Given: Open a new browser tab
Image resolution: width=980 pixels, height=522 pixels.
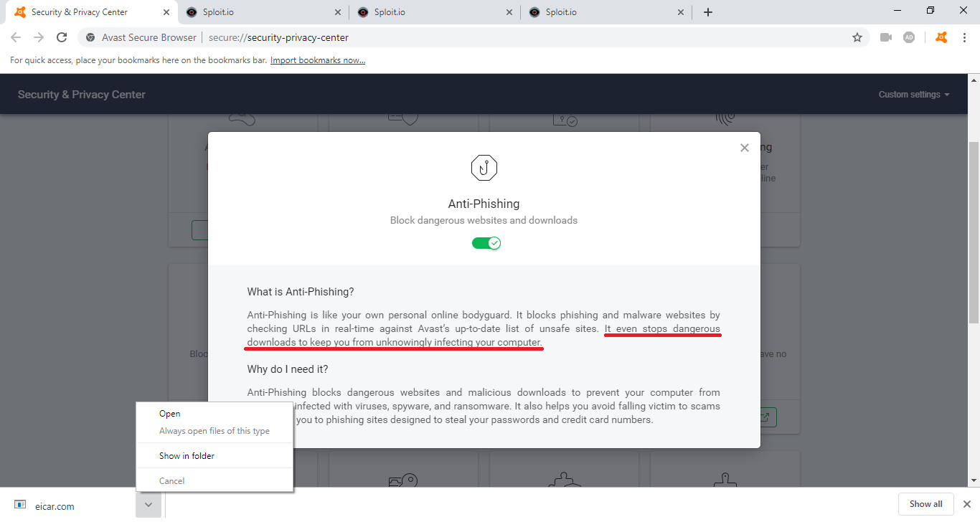Looking at the screenshot, I should coord(708,12).
